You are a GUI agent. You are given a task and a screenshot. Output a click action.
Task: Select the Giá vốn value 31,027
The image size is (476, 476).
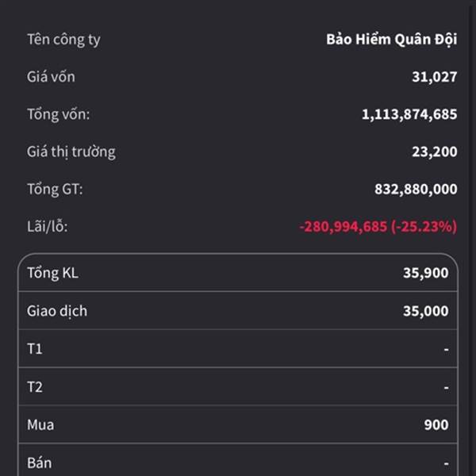[x=435, y=77]
